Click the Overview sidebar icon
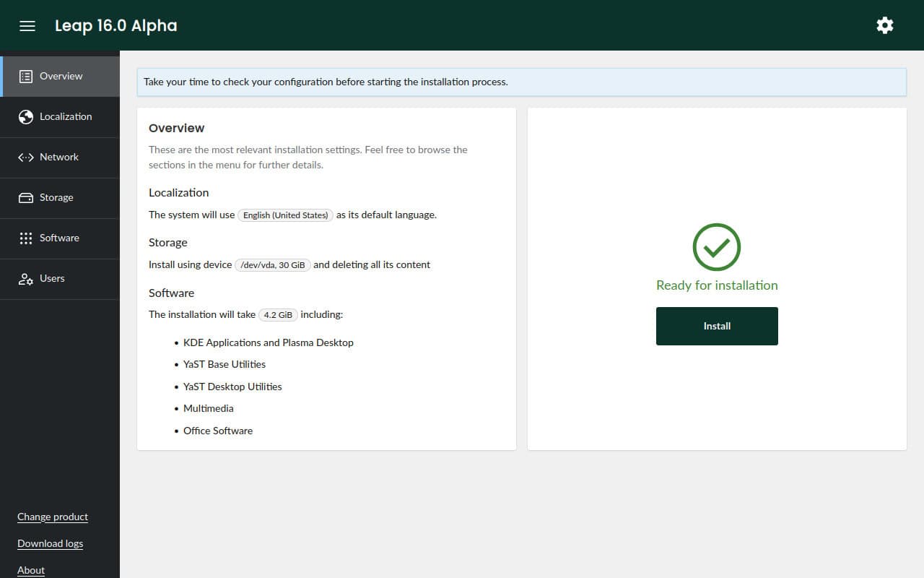The width and height of the screenshot is (924, 578). pos(26,76)
